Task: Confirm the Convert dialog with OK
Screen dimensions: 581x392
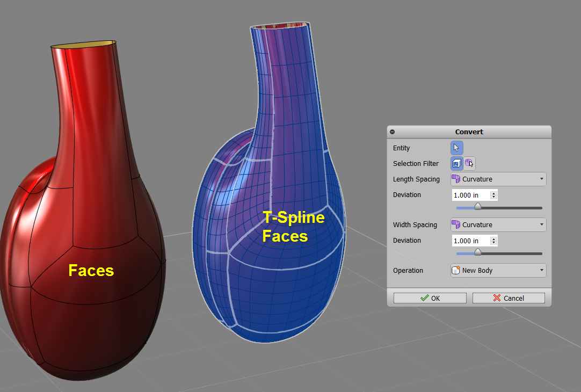Action: click(430, 298)
